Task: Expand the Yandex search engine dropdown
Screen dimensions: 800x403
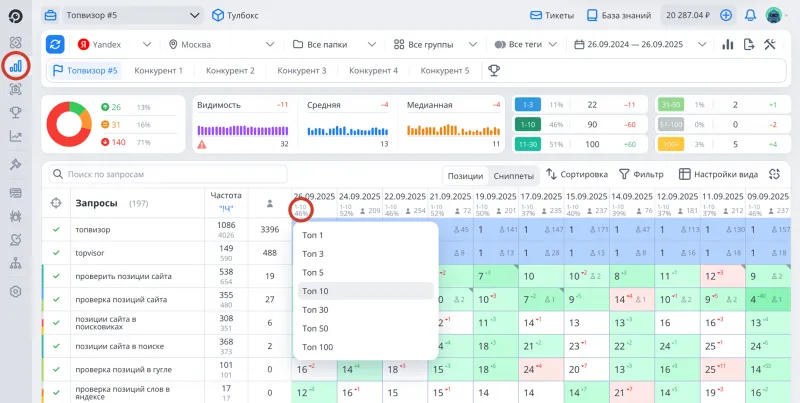Action: pos(110,45)
